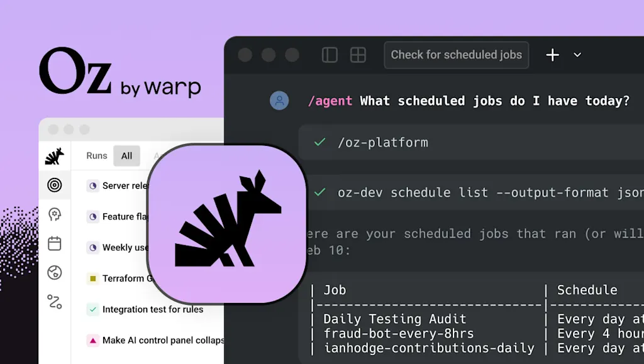The height and width of the screenshot is (364, 644).
Task: Click the green check on Integration test for rules
Action: (x=91, y=309)
